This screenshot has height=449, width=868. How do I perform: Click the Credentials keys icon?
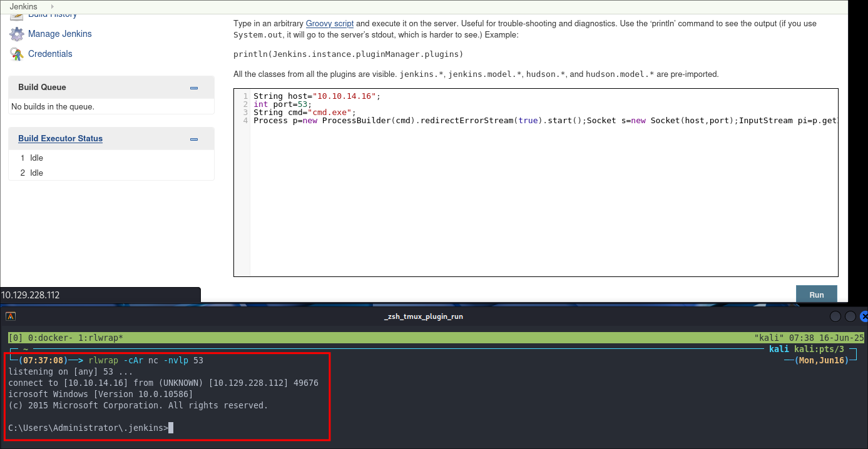(17, 54)
